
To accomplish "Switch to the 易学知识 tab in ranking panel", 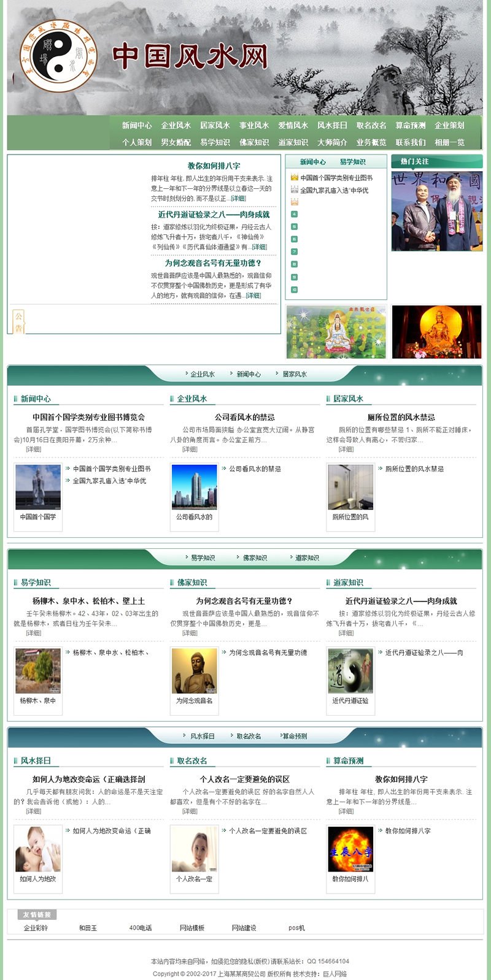I will point(352,162).
